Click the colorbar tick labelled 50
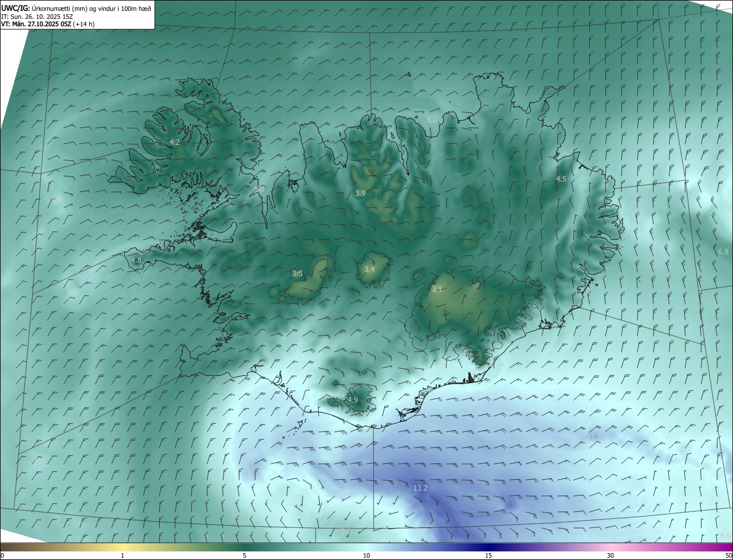Screen dimensions: 733x560 [728, 555]
